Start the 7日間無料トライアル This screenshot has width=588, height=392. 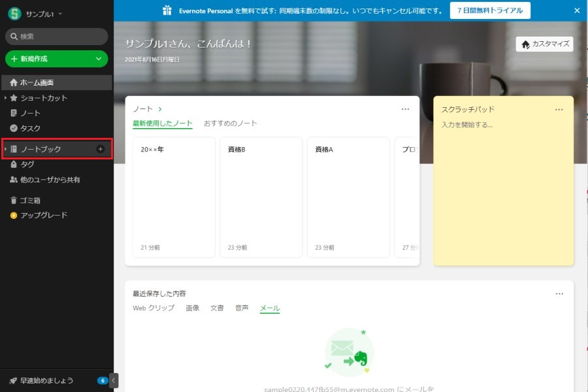490,10
